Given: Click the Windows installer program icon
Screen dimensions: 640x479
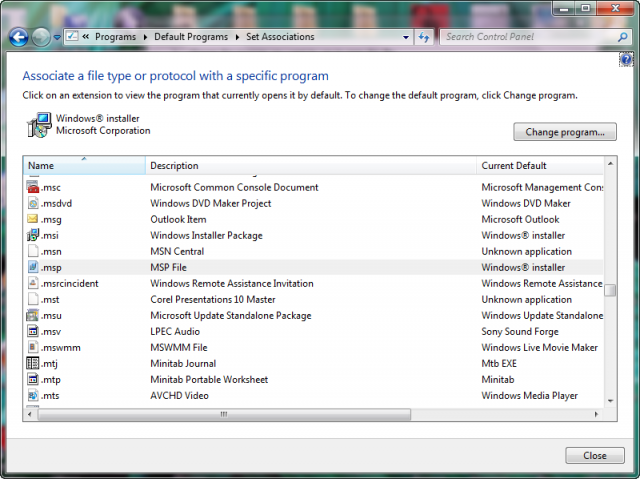Looking at the screenshot, I should click(x=39, y=125).
